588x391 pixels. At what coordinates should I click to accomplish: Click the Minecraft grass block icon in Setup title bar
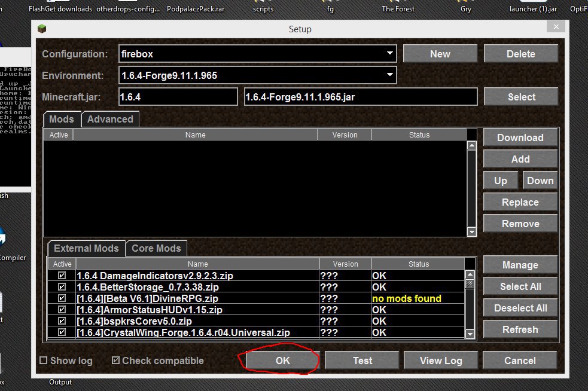point(42,29)
